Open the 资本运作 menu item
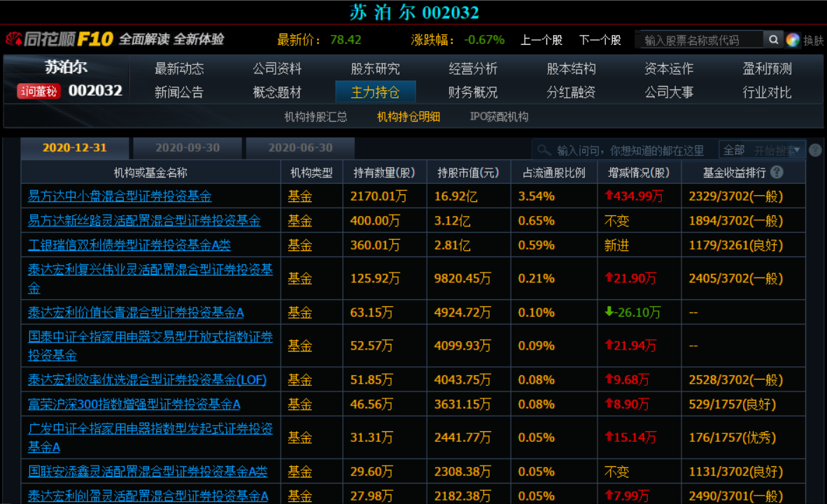This screenshot has height=504, width=827. 669,69
